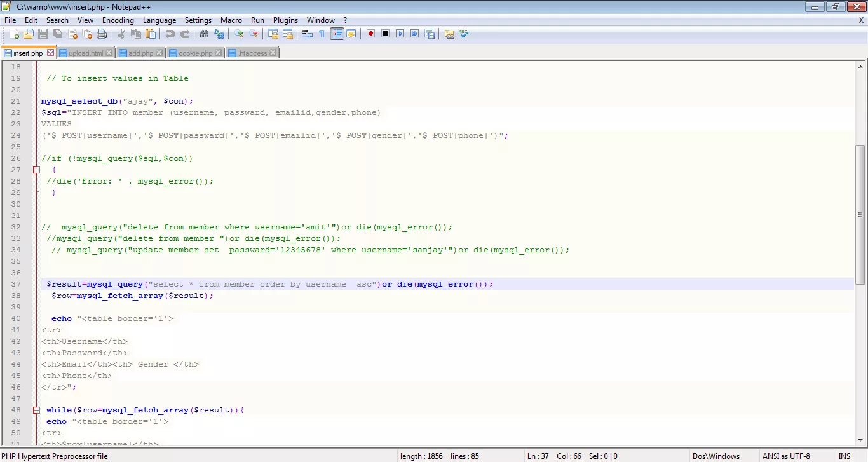Switch to the cookie.php tab
This screenshot has height=462, width=868.
[x=195, y=53]
